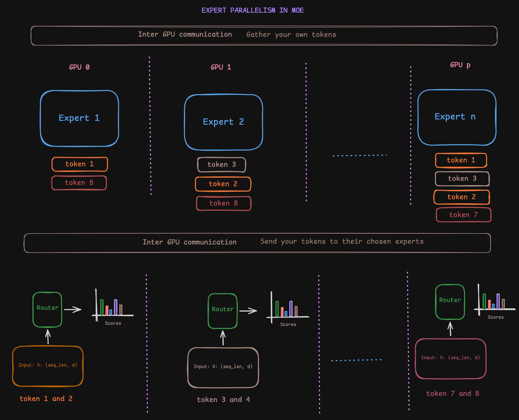519x420 pixels.
Task: Select the rightmost green Router box
Action: tap(450, 302)
